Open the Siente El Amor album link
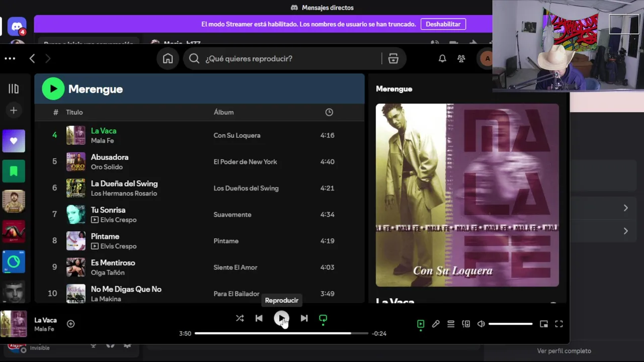 click(235, 267)
